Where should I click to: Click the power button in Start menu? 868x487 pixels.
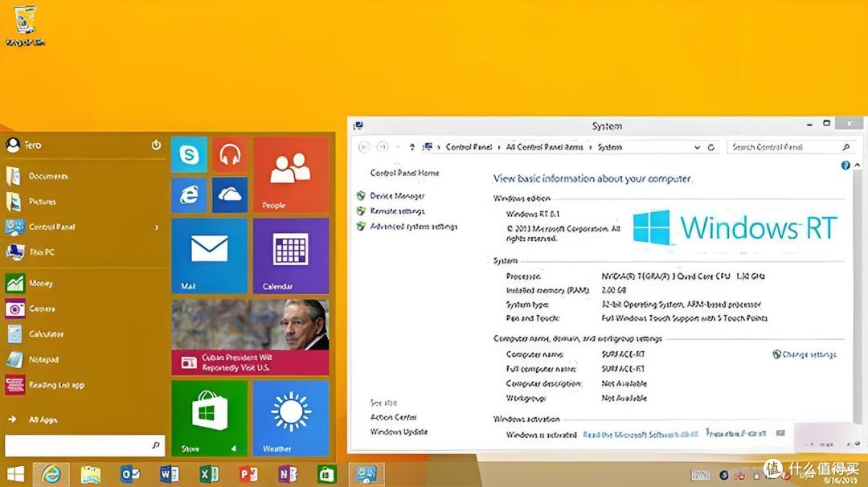click(156, 145)
